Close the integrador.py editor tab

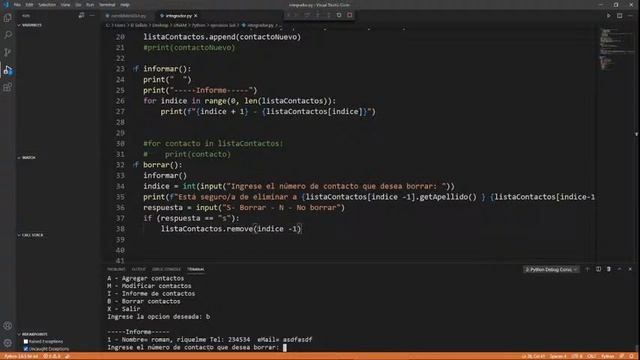click(x=196, y=16)
